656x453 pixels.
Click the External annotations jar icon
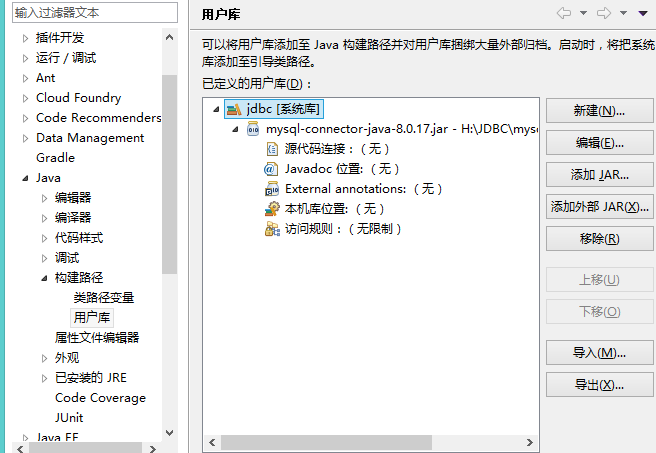tap(272, 189)
